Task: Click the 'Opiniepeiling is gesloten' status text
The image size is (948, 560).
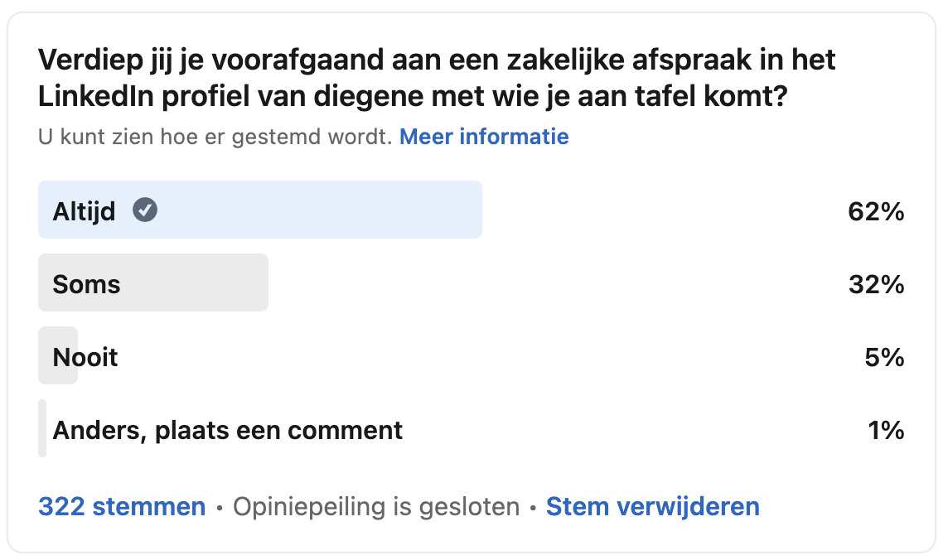Action: (x=376, y=506)
